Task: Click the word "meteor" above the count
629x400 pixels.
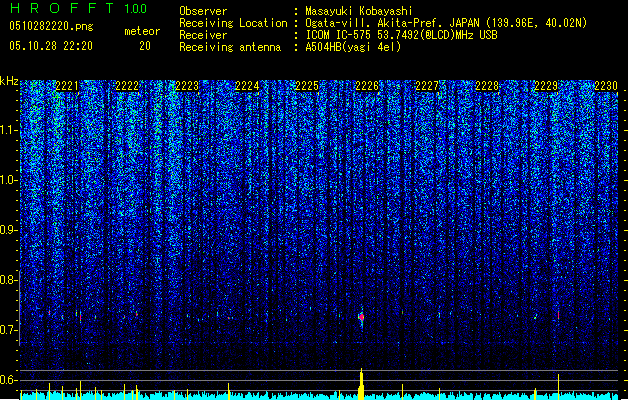Action: coord(142,31)
